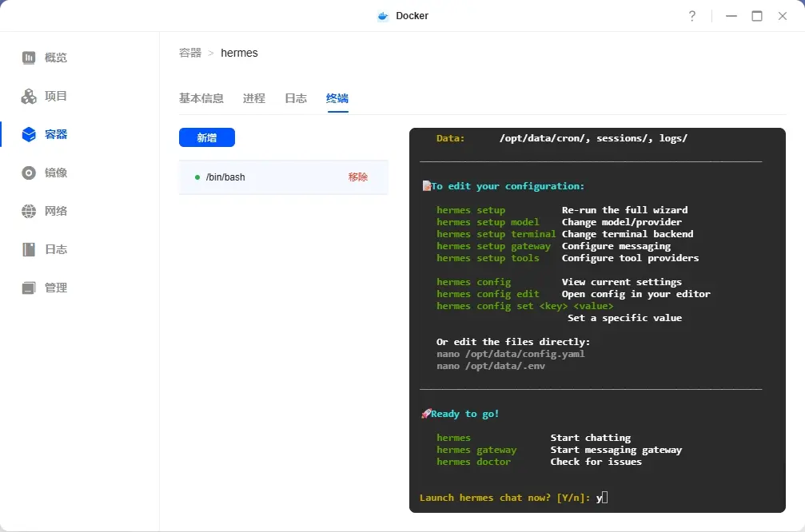Open help via the question mark icon
The width and height of the screenshot is (805, 532).
click(x=692, y=15)
